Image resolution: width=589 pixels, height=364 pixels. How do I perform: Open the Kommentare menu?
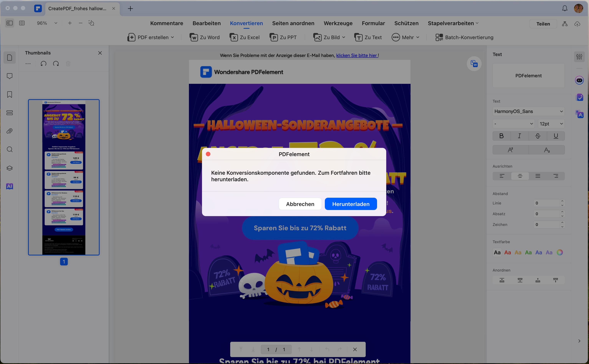[166, 23]
